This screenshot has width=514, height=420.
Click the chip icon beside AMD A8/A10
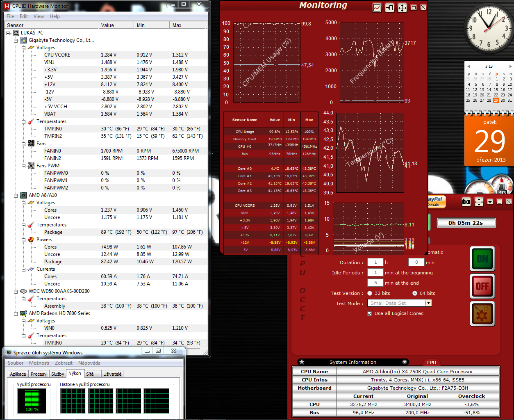click(23, 195)
